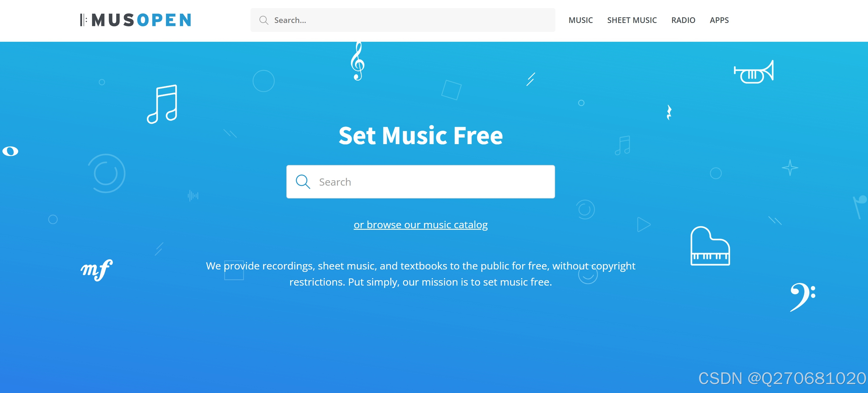Click the quarter rest symbol

point(669,112)
